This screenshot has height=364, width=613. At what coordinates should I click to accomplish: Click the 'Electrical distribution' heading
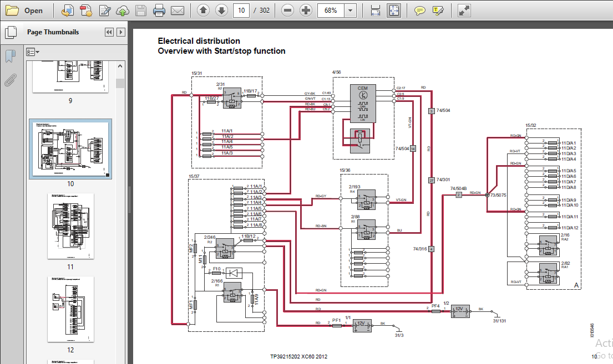point(199,41)
